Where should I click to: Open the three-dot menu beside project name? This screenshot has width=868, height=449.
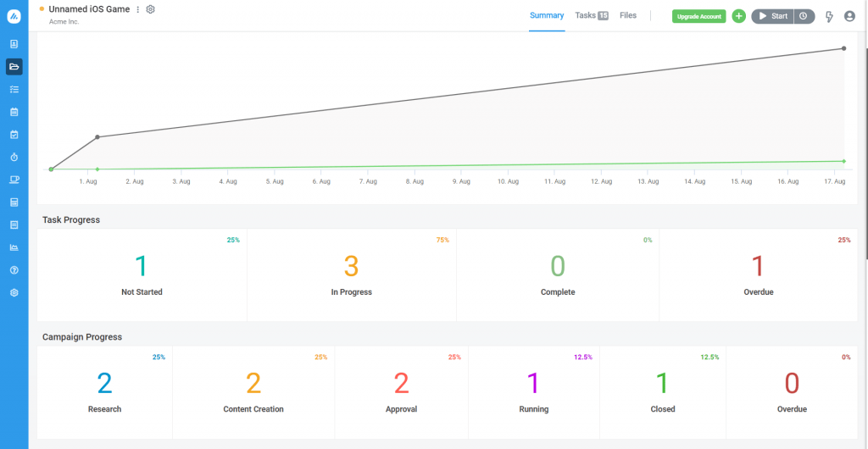click(138, 9)
